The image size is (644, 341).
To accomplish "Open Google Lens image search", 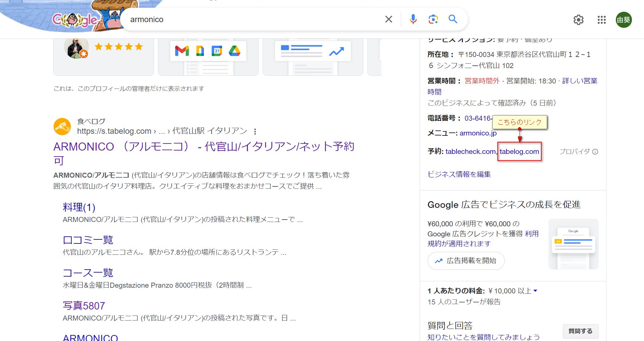I will tap(433, 19).
